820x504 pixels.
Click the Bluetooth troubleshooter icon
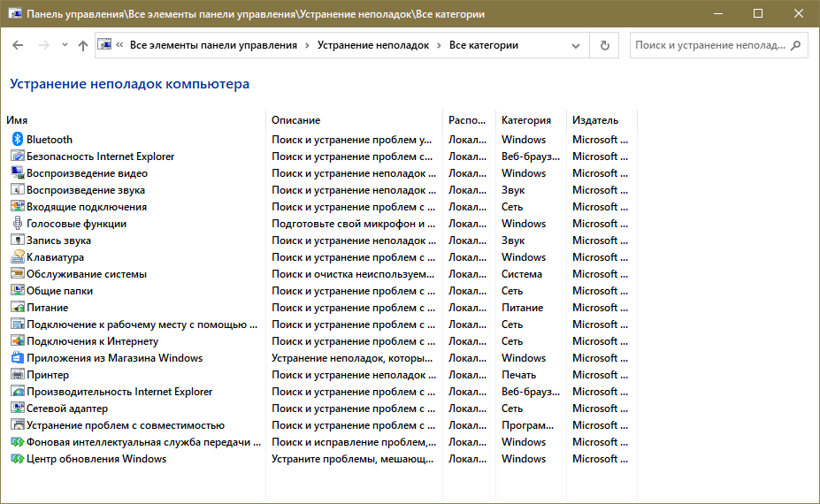17,140
